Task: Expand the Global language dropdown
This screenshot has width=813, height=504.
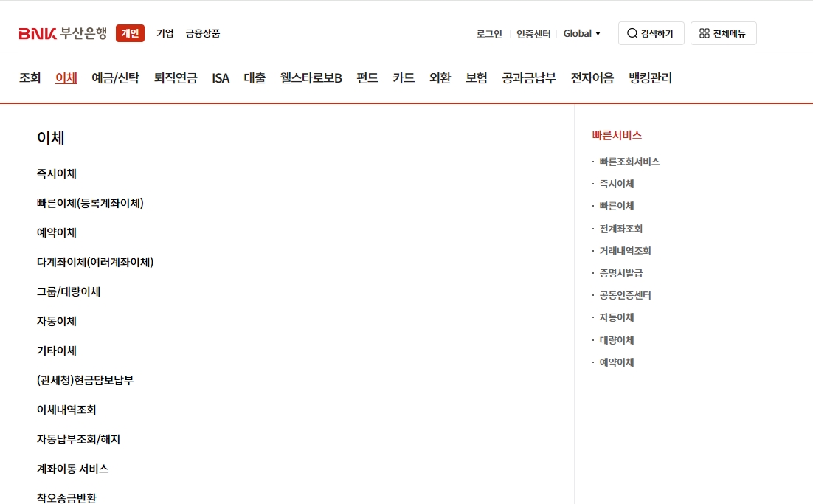Action: click(582, 33)
